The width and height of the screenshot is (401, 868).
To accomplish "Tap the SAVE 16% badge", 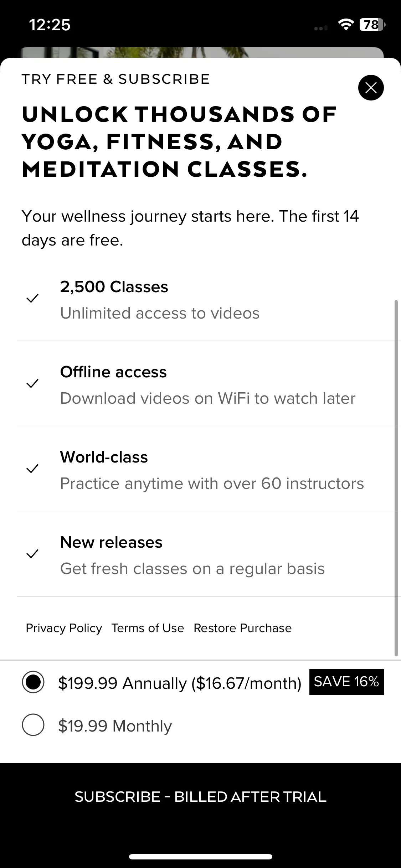I will click(x=346, y=682).
